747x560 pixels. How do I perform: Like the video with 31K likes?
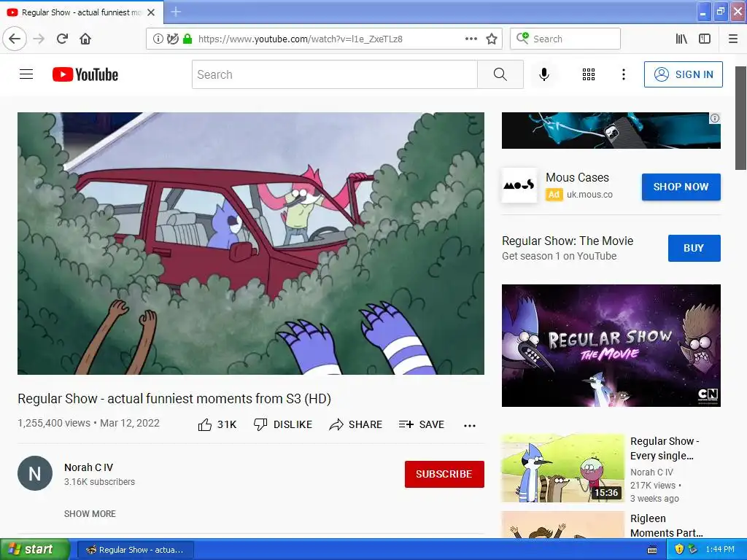tap(217, 424)
